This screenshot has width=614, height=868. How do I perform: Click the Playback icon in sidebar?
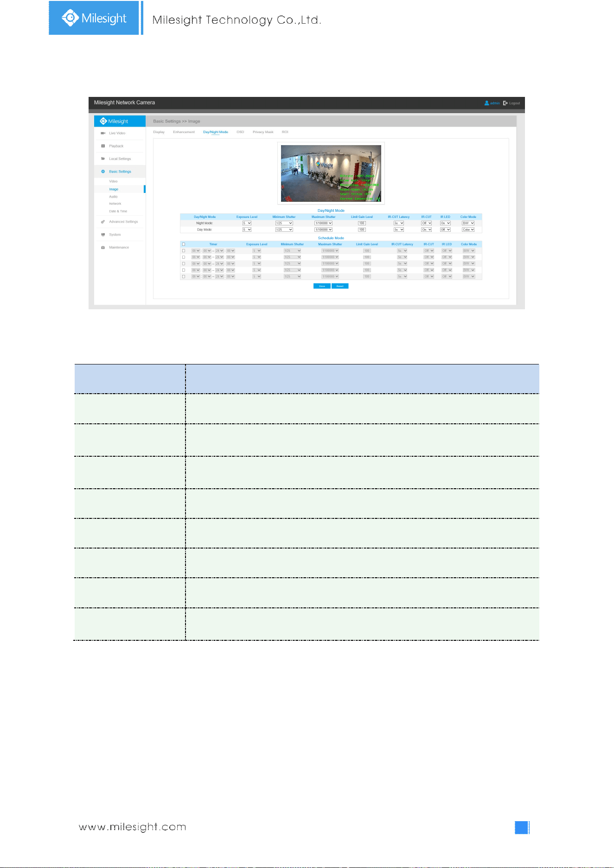(103, 146)
